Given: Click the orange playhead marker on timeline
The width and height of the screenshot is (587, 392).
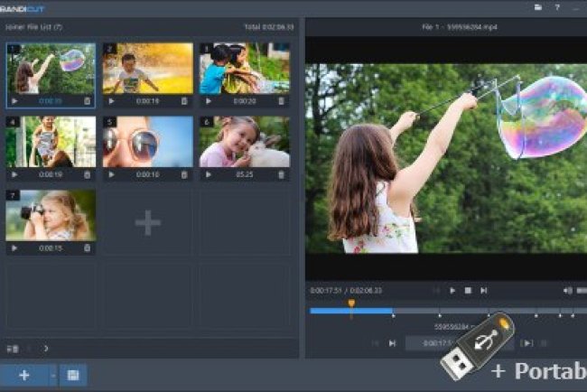Looking at the screenshot, I should [351, 303].
